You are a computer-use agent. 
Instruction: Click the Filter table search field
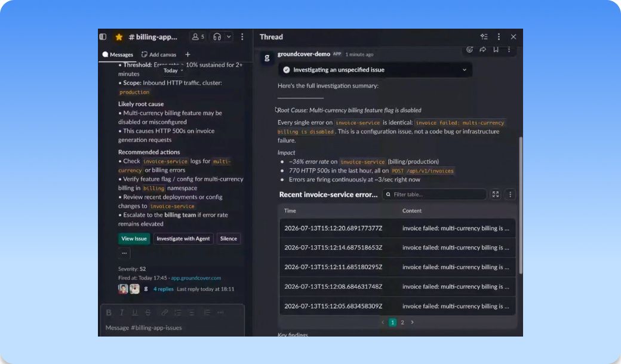click(x=435, y=195)
